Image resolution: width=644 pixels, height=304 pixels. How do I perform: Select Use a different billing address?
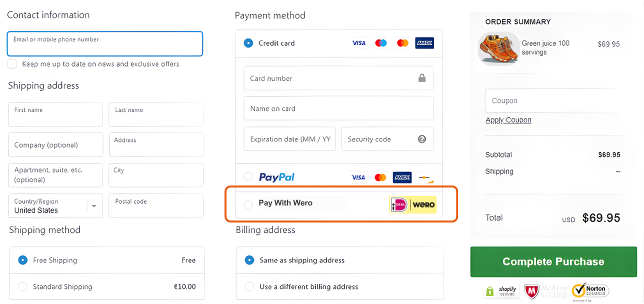tap(249, 286)
